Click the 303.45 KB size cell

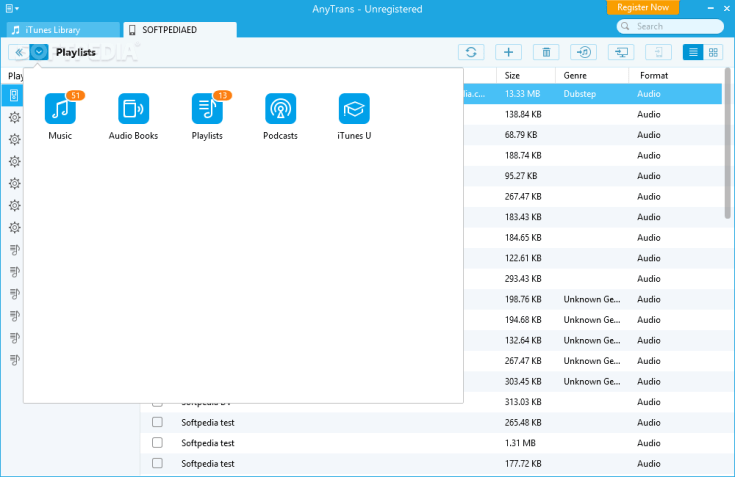point(523,381)
